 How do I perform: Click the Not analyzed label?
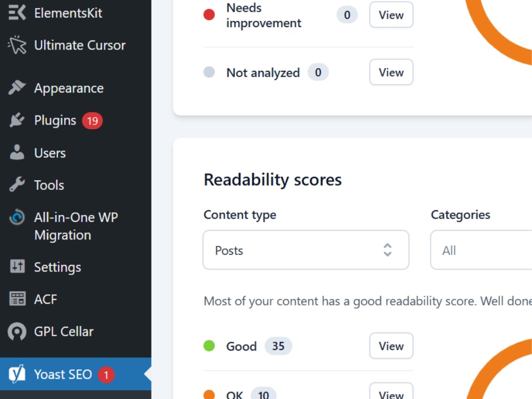[263, 72]
